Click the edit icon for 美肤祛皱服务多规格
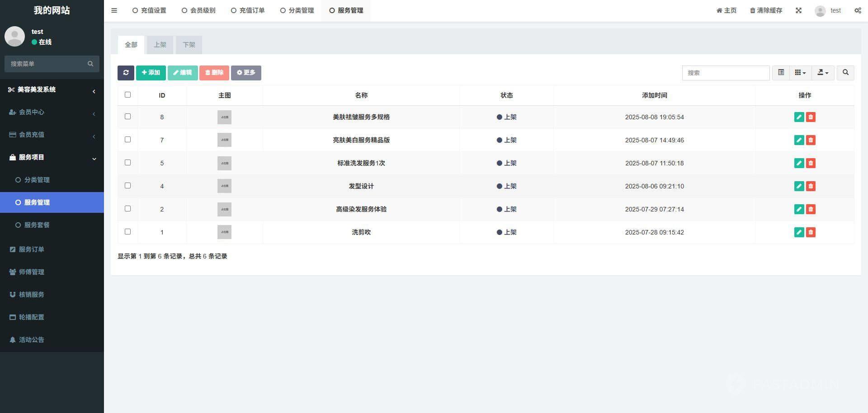 (799, 117)
